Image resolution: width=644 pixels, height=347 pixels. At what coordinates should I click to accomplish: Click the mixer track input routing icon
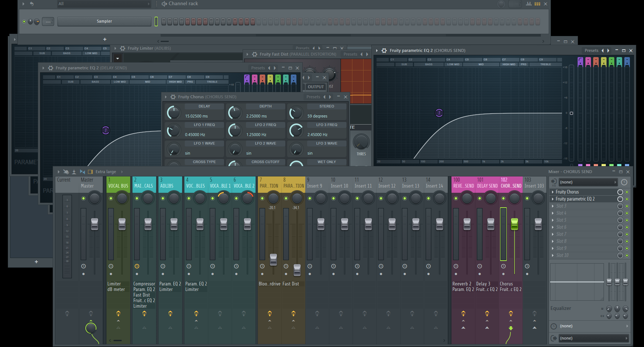point(554,182)
